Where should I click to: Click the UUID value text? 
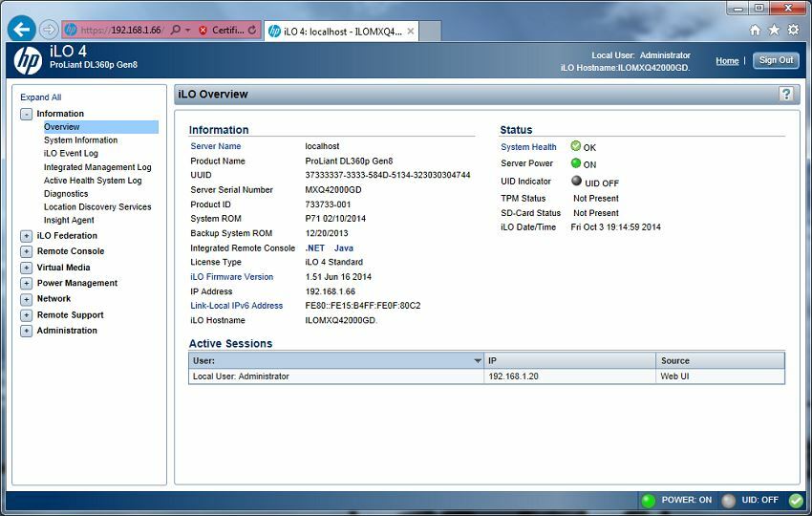(387, 175)
